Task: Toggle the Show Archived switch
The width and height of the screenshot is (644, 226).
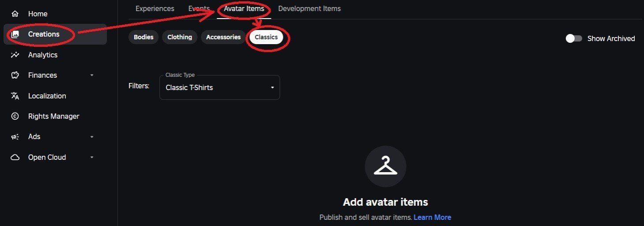Action: (x=574, y=38)
